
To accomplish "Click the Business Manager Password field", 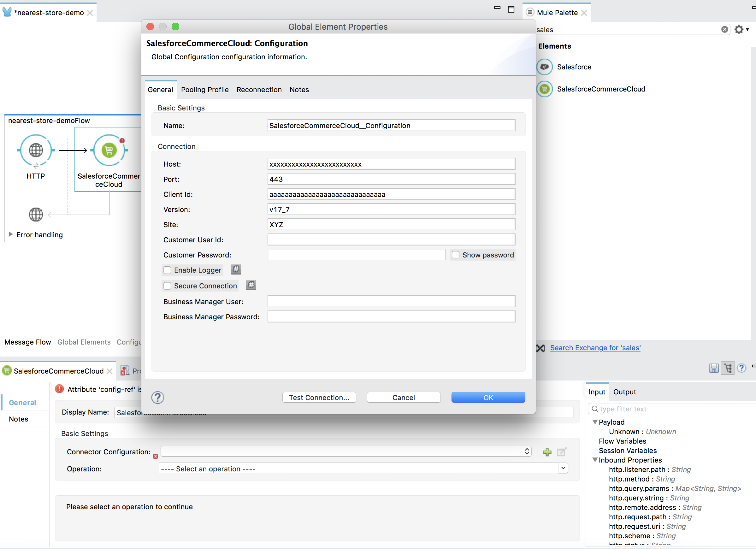I will coord(391,316).
